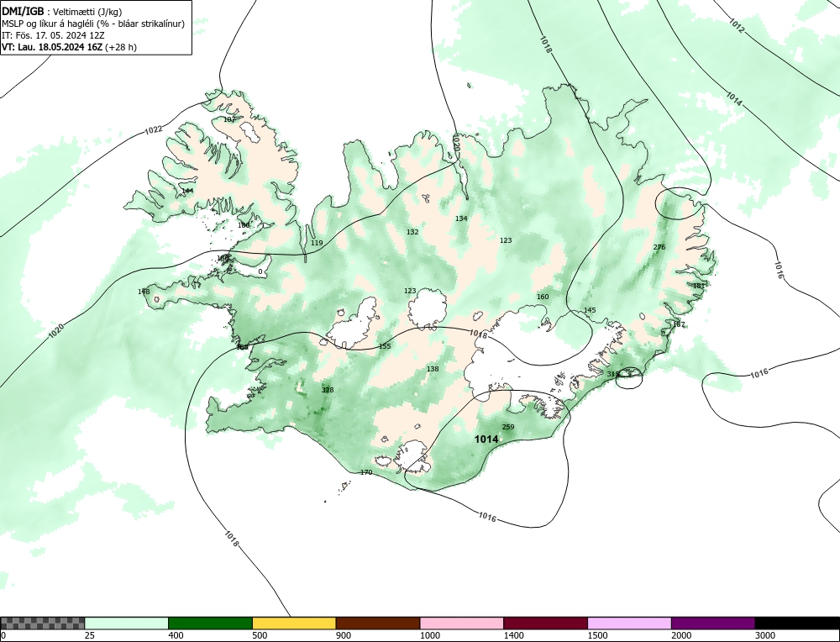Click the legend scale number 1400
The image size is (840, 642).
tap(514, 635)
